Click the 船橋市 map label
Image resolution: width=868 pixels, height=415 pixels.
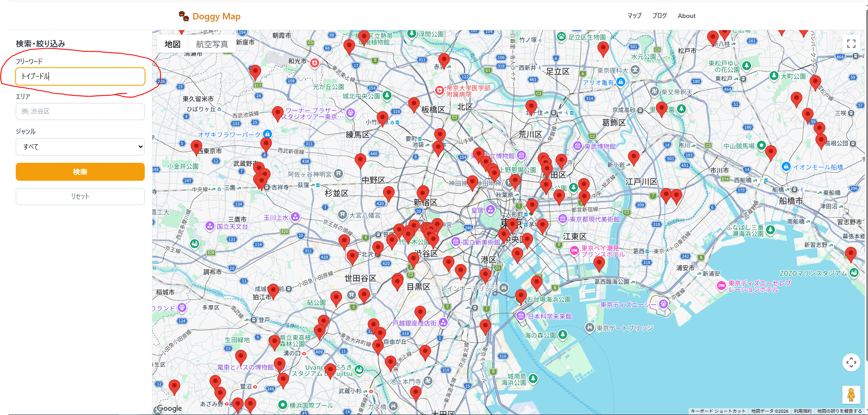click(x=791, y=201)
